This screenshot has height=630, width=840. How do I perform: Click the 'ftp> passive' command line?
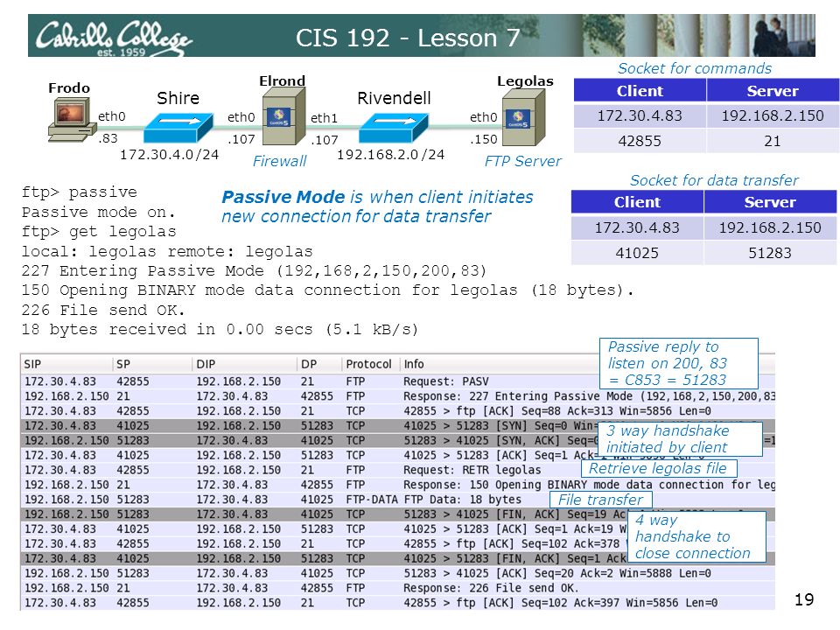click(80, 192)
